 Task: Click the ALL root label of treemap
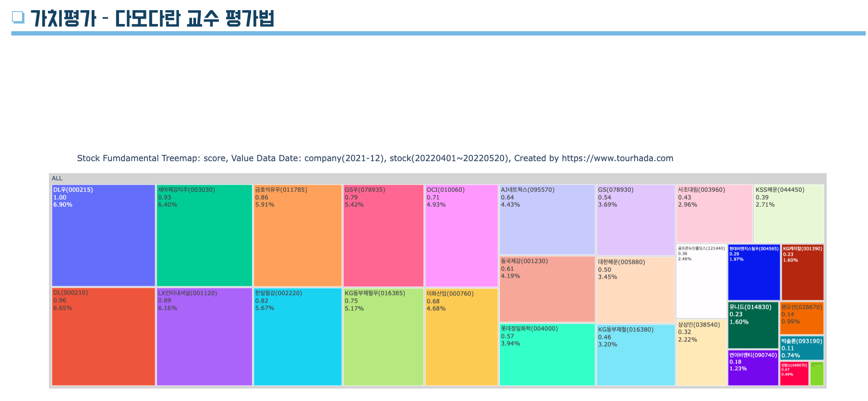(57, 178)
